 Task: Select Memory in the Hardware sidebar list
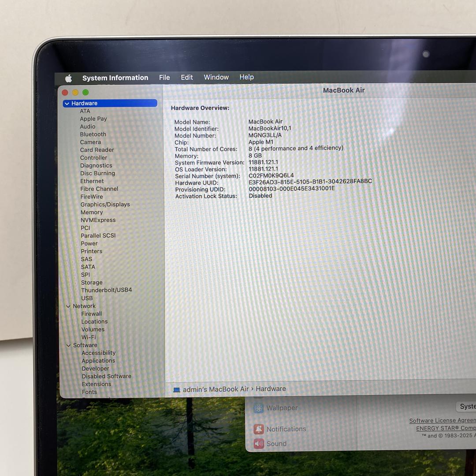point(91,212)
